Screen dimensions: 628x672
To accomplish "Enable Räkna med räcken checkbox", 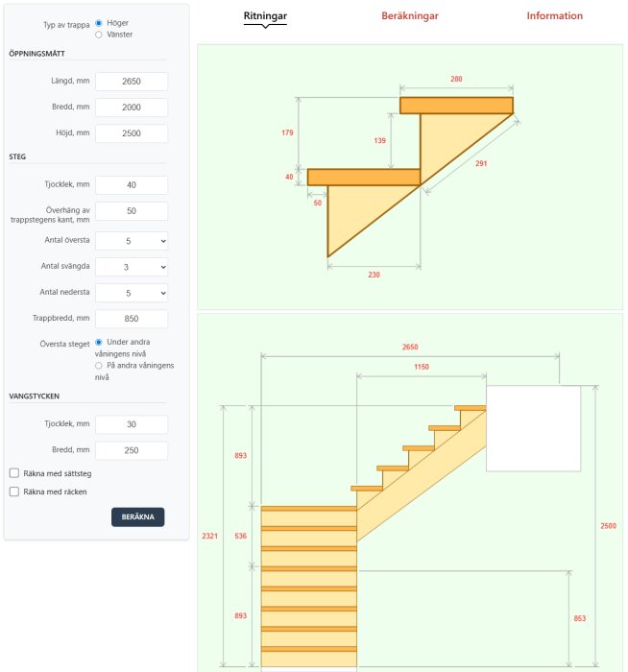I will (14, 492).
